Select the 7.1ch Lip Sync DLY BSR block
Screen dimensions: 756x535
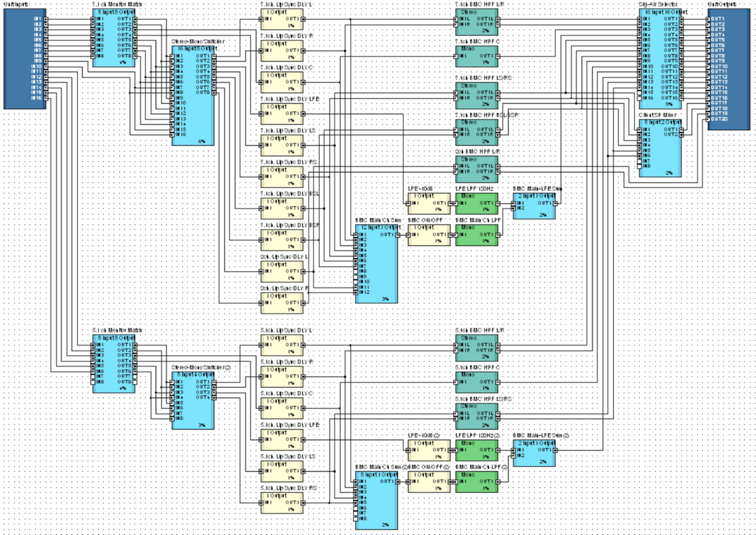click(x=282, y=240)
